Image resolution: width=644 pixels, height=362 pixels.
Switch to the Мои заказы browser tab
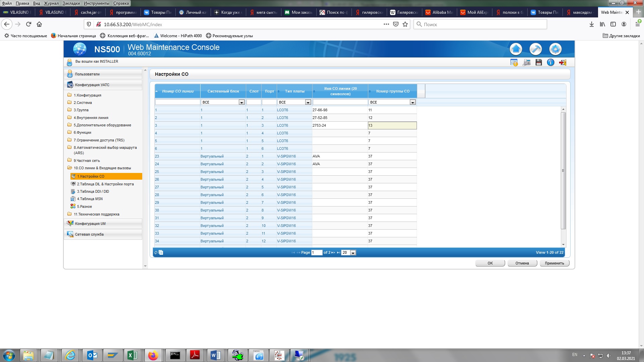click(x=298, y=12)
